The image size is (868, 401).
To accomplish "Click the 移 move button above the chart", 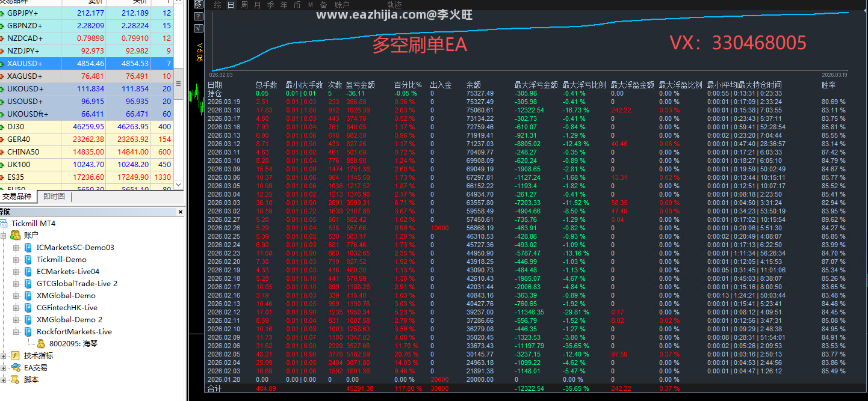I will pyautogui.click(x=199, y=5).
